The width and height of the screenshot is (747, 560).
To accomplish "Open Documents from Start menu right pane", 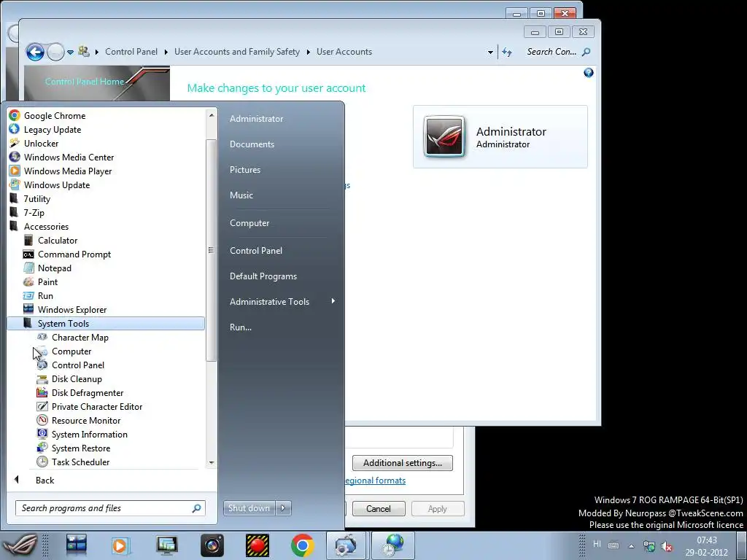I will tap(252, 144).
